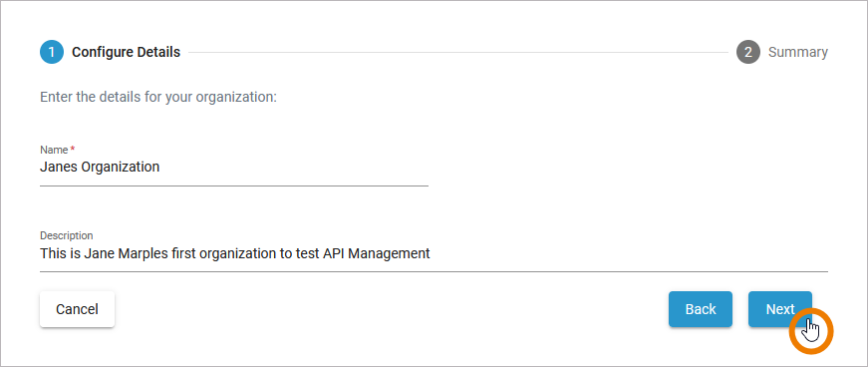Click the Description field label
868x367 pixels.
[67, 235]
